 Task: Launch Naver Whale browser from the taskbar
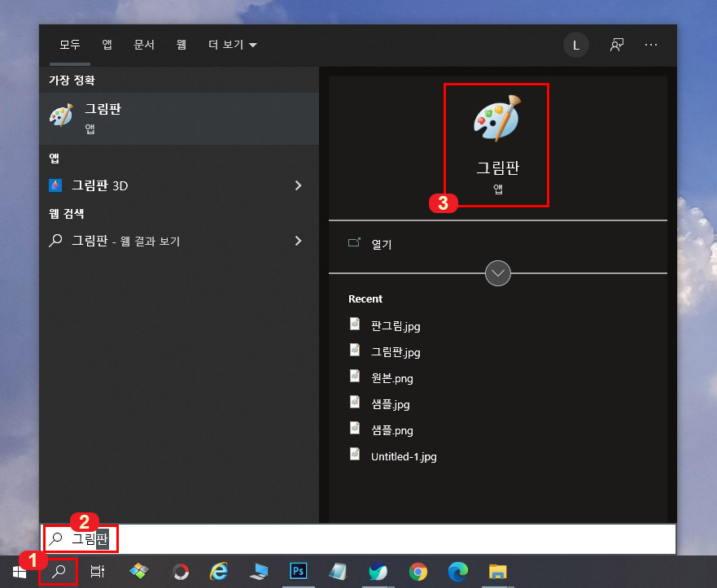[378, 571]
